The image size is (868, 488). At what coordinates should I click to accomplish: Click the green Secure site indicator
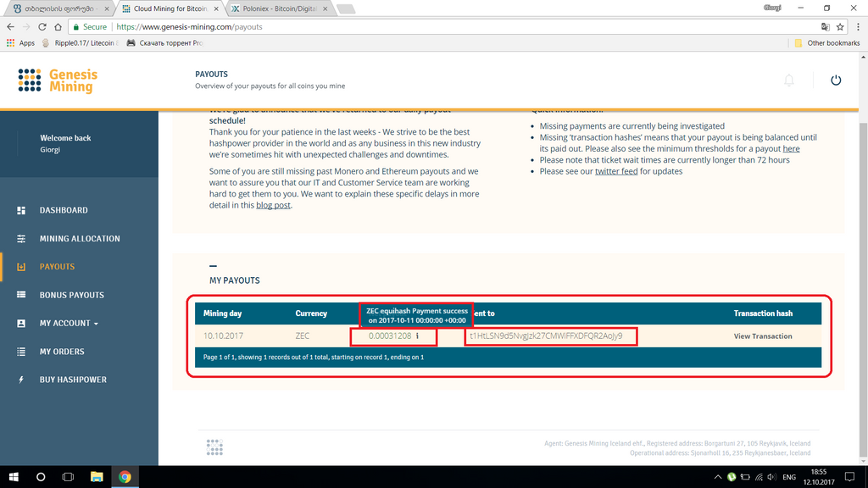tap(90, 26)
